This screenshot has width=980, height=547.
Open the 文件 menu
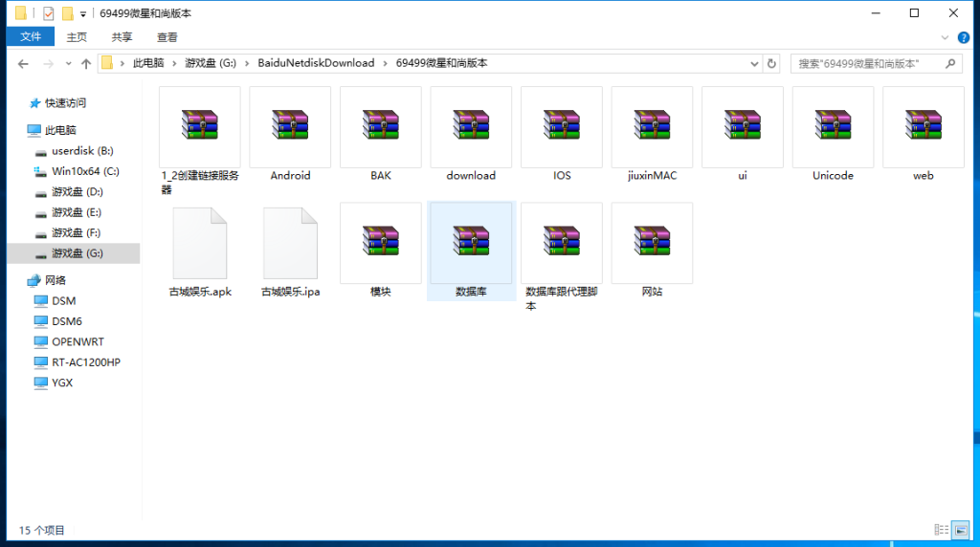click(31, 37)
